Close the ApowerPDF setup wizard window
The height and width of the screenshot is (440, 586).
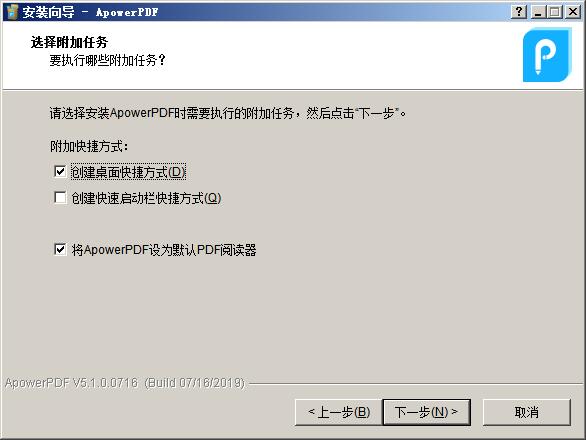point(573,12)
